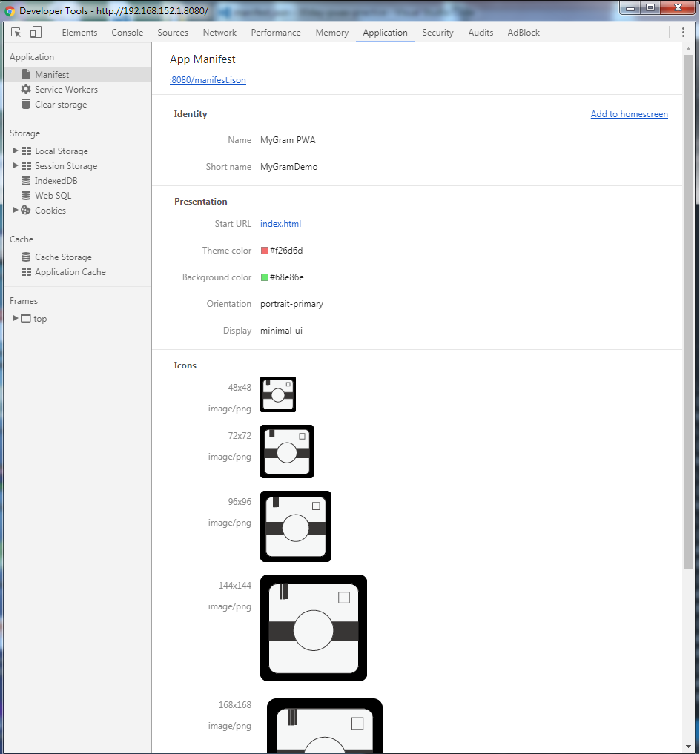
Task: Click the Identity section heading
Action: coord(191,114)
